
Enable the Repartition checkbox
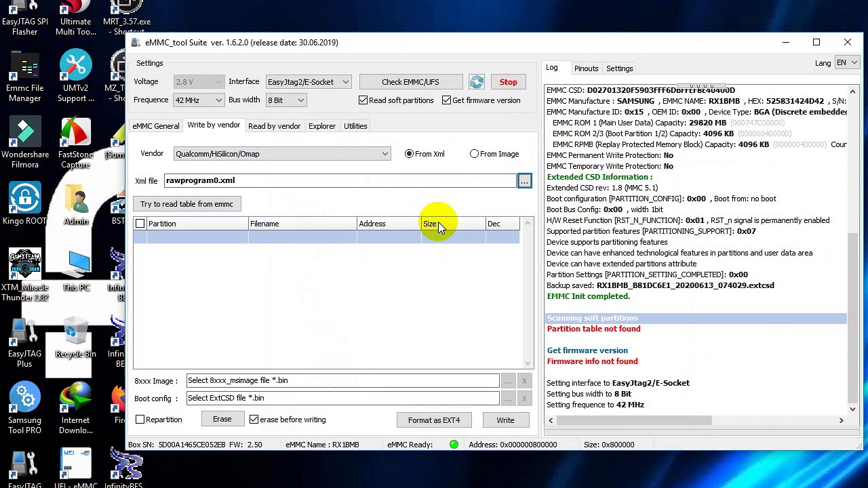pyautogui.click(x=140, y=420)
